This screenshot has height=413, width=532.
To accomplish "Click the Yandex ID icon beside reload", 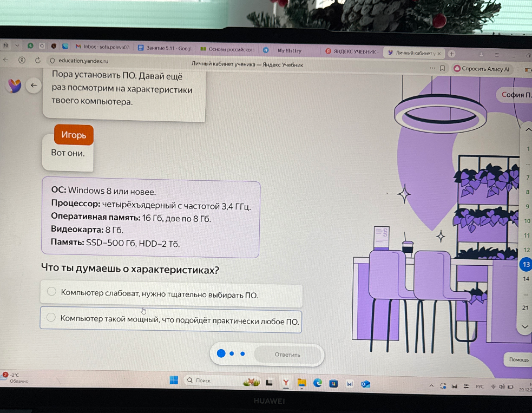I will coord(22,60).
